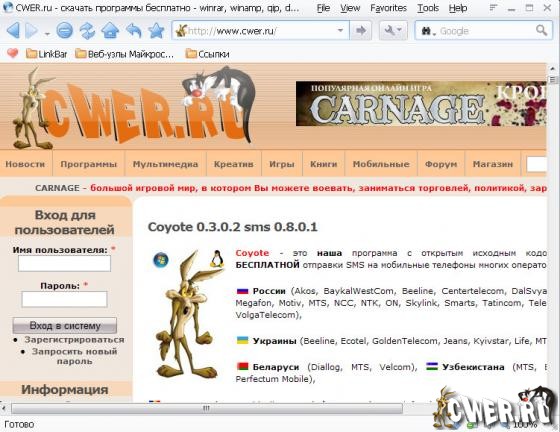Click the horizontal scrollbar thumb
Image resolution: width=560 pixels, height=432 pixels.
[x=206, y=408]
